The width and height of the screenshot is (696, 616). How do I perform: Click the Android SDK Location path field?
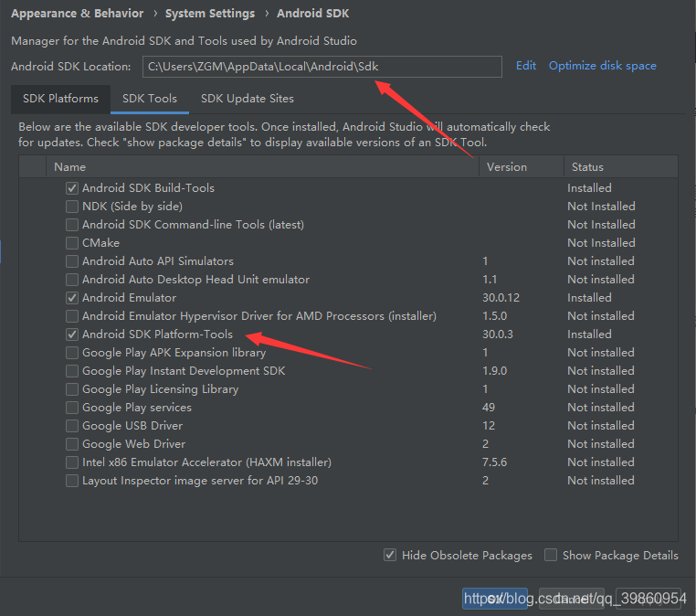(322, 67)
